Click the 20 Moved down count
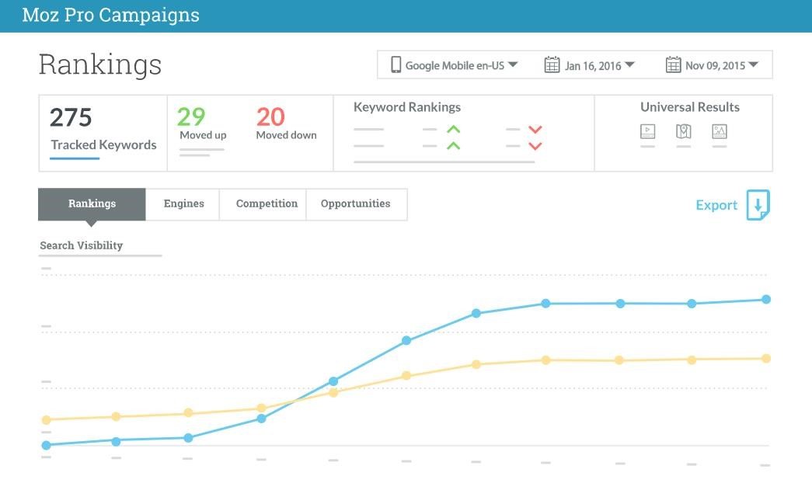This screenshot has height=504, width=812. point(270,117)
